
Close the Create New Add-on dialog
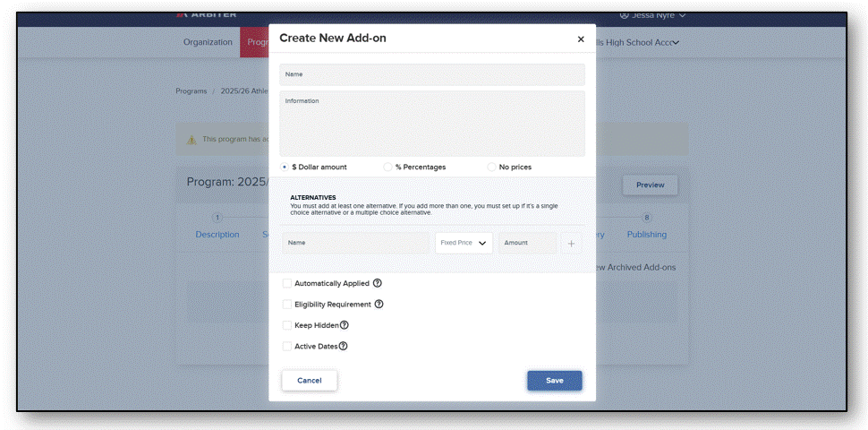(x=581, y=39)
